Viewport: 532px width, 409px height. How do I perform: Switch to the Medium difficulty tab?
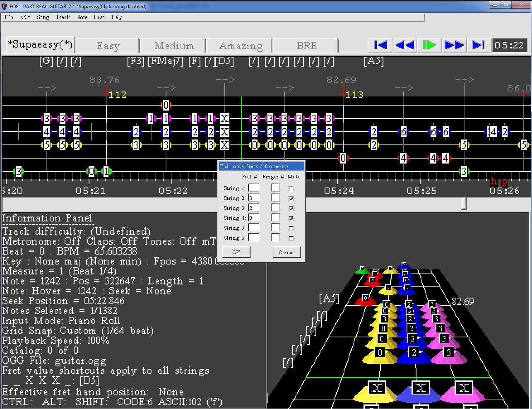174,46
